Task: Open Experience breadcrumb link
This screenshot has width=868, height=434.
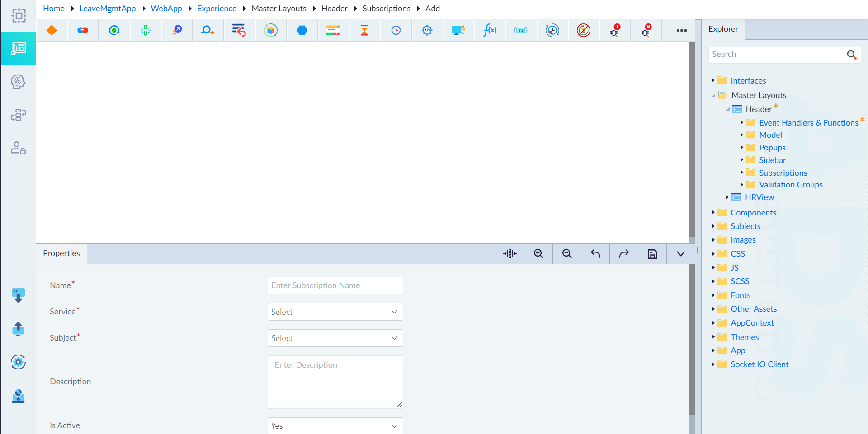Action: (x=217, y=9)
